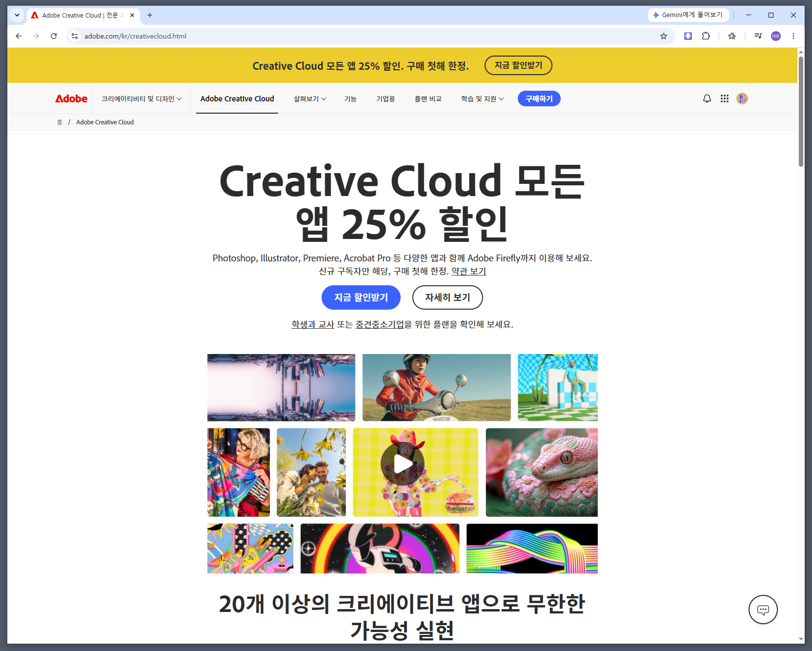Open the 기능 menu item

pyautogui.click(x=350, y=99)
